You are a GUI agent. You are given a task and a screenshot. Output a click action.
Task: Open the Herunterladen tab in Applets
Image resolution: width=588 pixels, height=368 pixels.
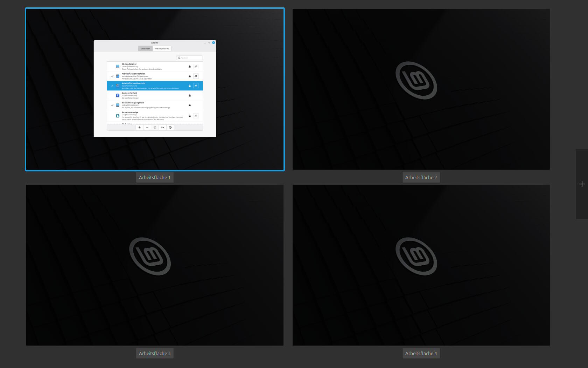162,49
